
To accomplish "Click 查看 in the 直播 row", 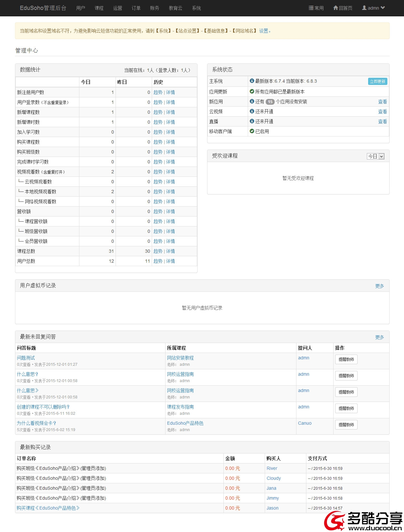I will [x=383, y=121].
